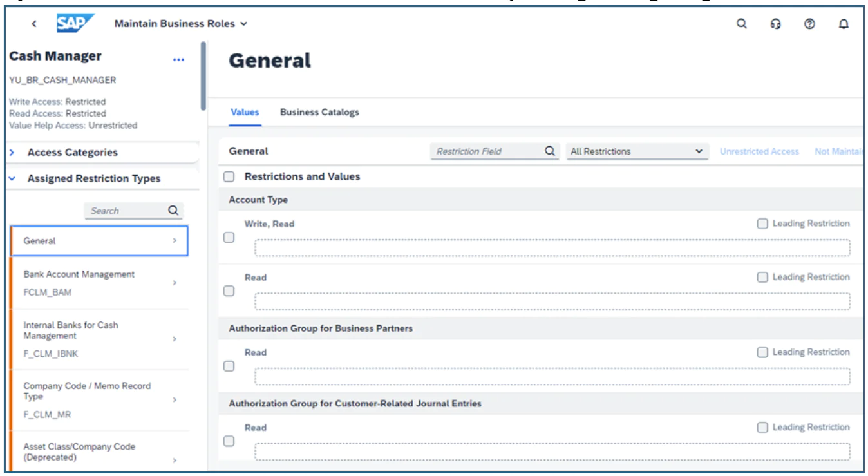Viewport: 868px width, 476px height.
Task: Switch to the Business Catalogs tab
Action: click(319, 112)
